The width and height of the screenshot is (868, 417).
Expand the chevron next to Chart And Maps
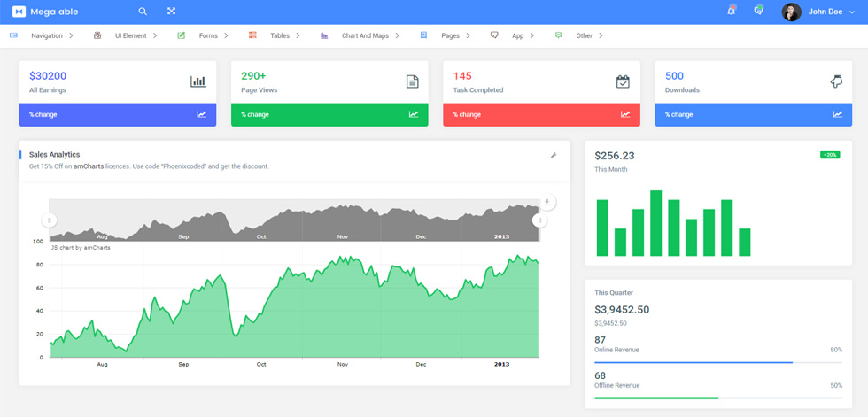(397, 36)
